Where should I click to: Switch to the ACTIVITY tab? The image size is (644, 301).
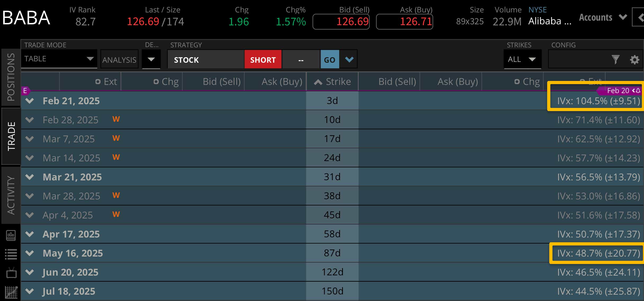(x=11, y=195)
